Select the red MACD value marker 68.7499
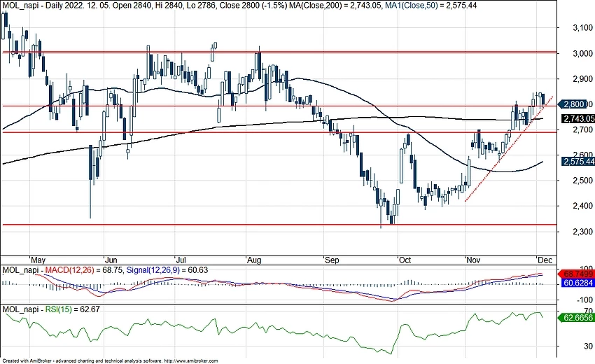 (576, 274)
